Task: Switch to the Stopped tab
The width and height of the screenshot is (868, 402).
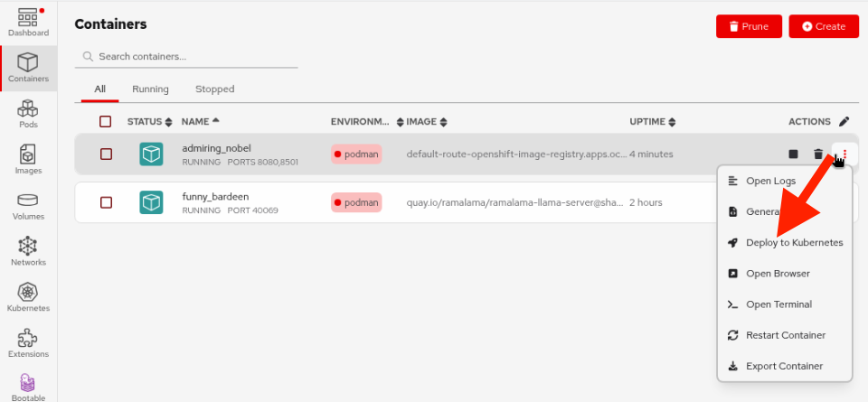Action: coord(214,89)
